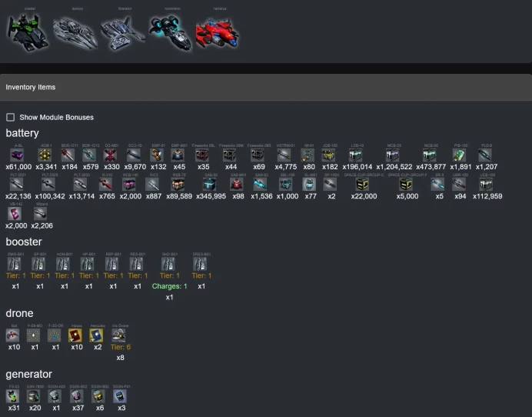The height and width of the screenshot is (417, 532).
Task: Click the Fireworks icon with x44
Action: coord(229,155)
